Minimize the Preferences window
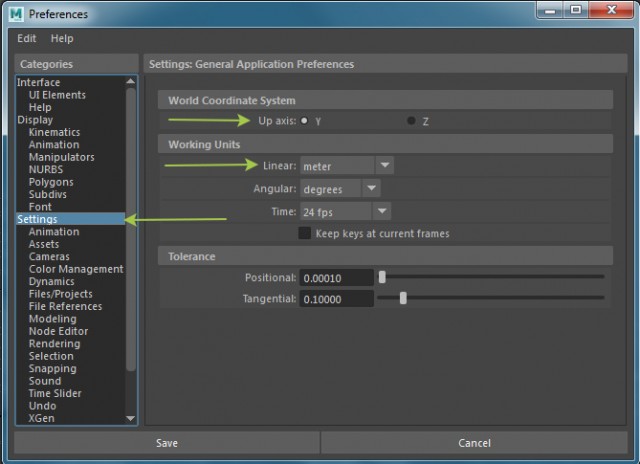 click(550, 10)
